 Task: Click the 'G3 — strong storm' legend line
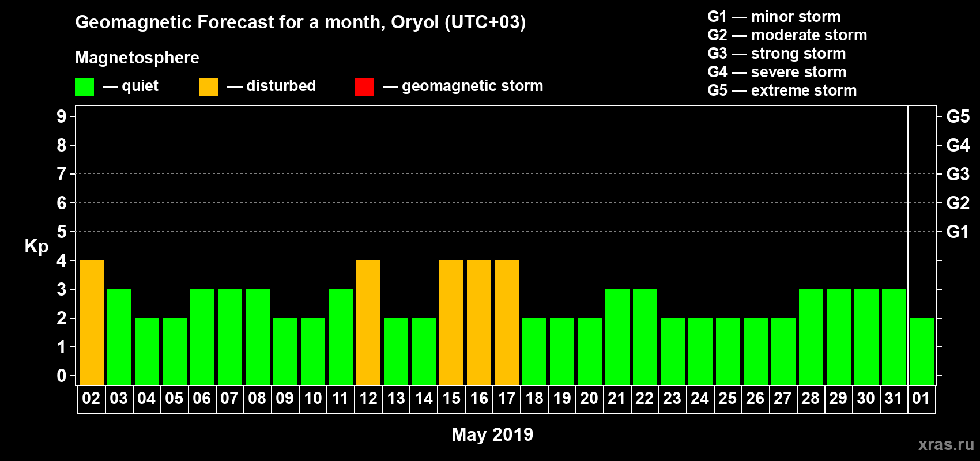(x=777, y=54)
